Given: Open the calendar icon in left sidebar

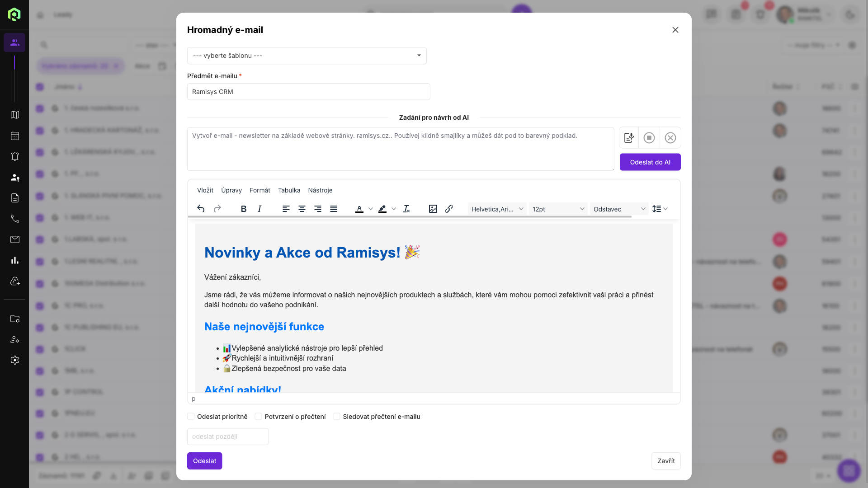Looking at the screenshot, I should click(15, 136).
